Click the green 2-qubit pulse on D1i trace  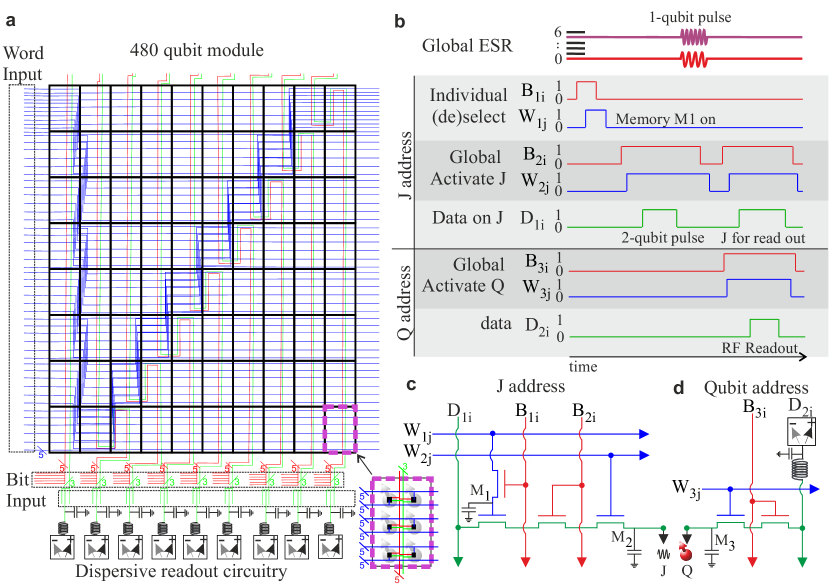click(659, 218)
